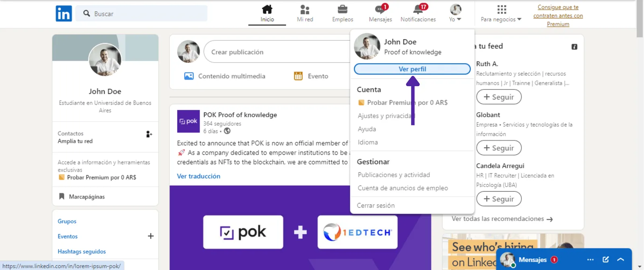Click the LinkedIn logo icon
This screenshot has height=270, width=644.
64,14
